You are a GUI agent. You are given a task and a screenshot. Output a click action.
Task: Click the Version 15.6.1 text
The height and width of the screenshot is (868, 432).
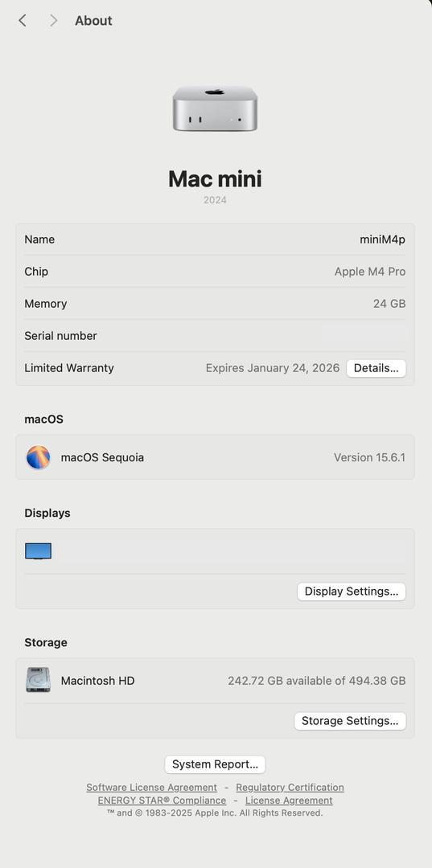(369, 457)
